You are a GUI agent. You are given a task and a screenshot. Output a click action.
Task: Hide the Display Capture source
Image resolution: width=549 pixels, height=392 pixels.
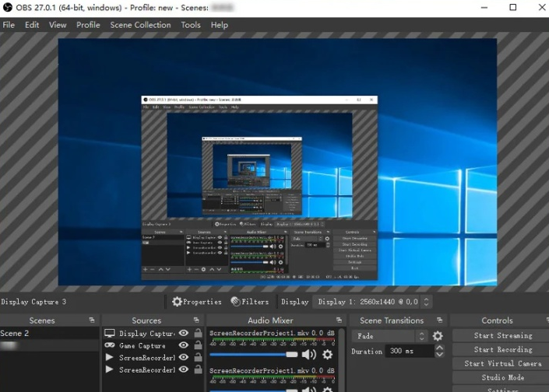(184, 333)
